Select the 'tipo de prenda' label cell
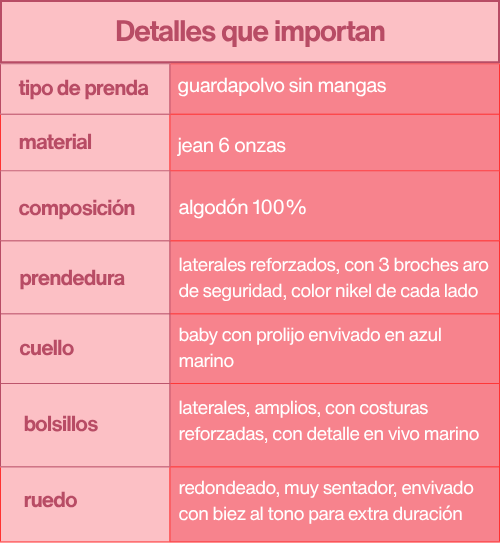This screenshot has height=550, width=500. [x=85, y=89]
